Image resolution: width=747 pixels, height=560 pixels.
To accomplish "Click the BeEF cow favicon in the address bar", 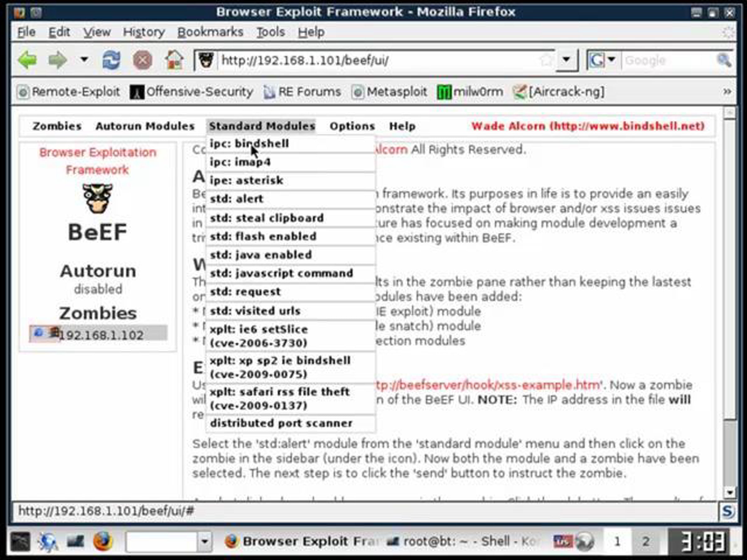I will click(206, 60).
